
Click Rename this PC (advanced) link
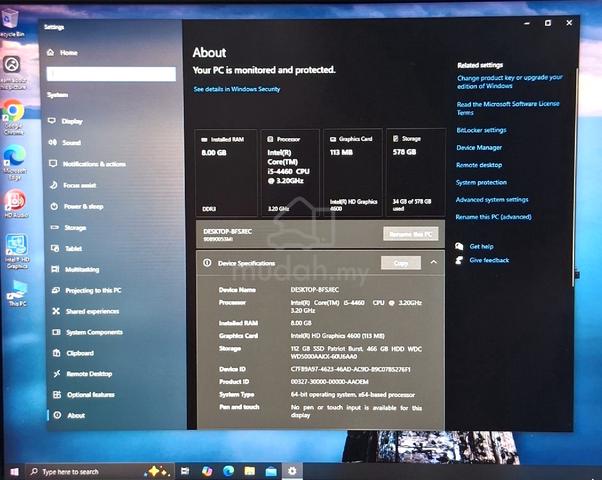click(x=493, y=217)
